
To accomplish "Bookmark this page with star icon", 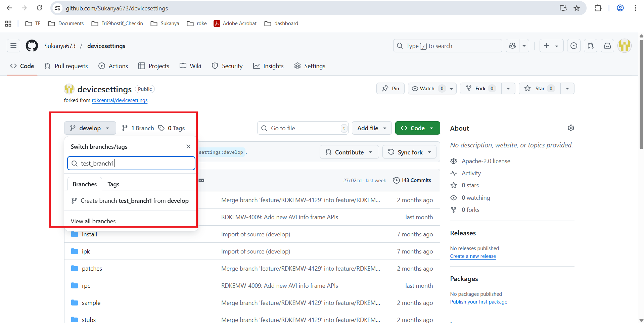I will pyautogui.click(x=577, y=8).
